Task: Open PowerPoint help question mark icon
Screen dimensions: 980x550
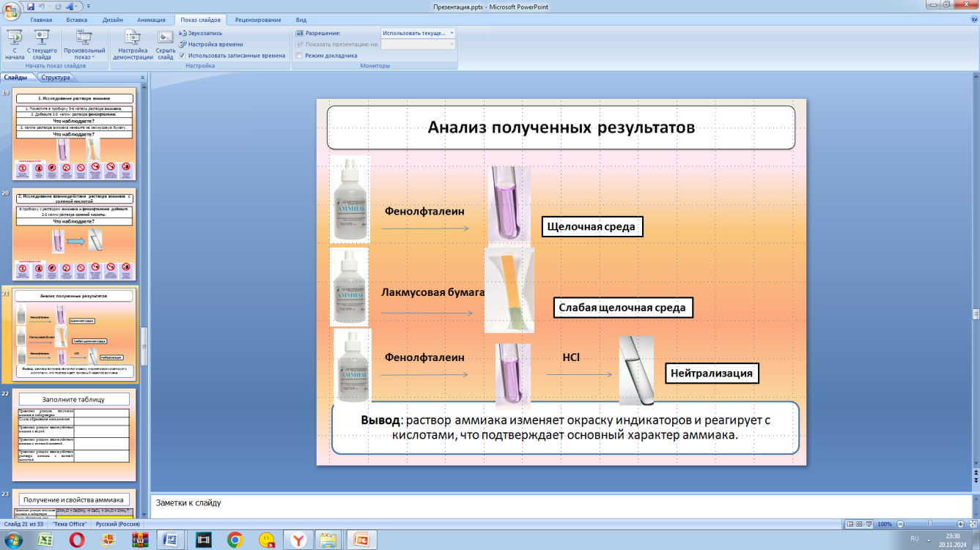Action: (973, 20)
